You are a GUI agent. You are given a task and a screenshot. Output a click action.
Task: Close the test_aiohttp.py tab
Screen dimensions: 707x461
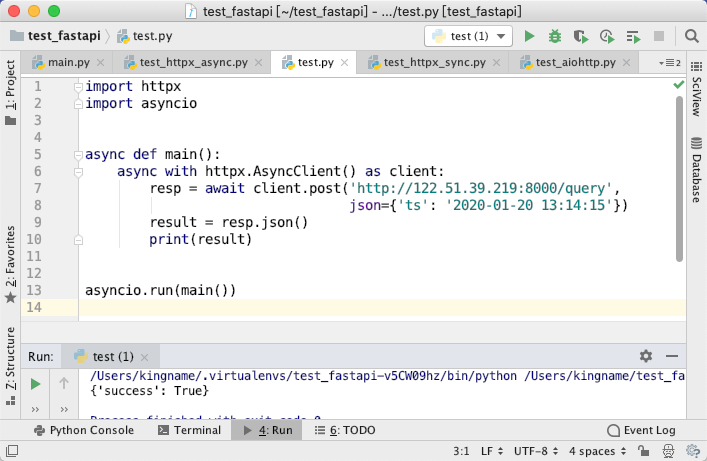click(x=626, y=63)
